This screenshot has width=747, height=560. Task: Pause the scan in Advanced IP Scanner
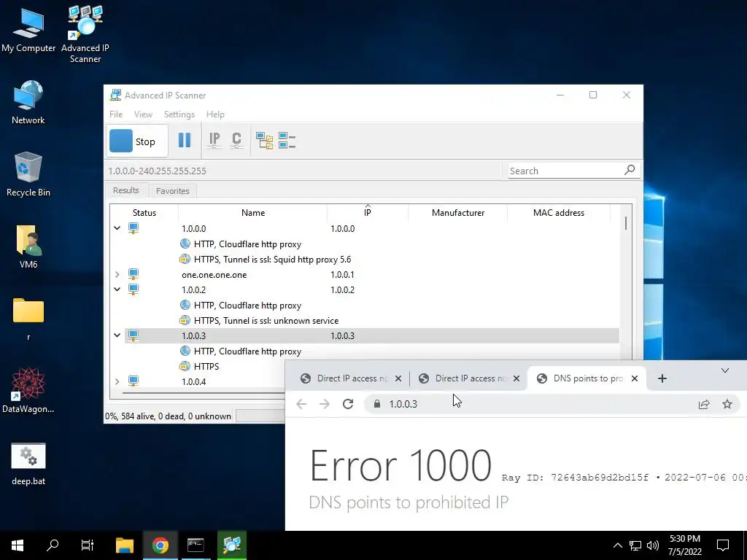[x=185, y=141]
